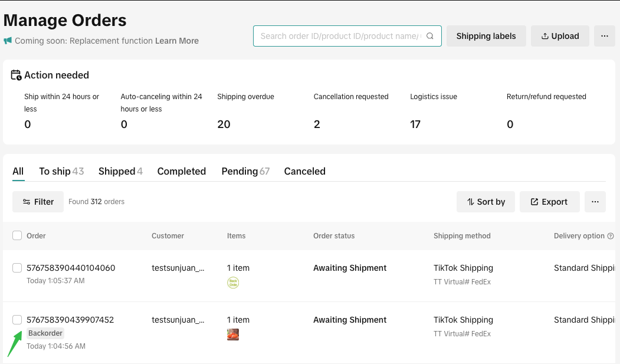Click the Delivery option help icon

(x=611, y=236)
